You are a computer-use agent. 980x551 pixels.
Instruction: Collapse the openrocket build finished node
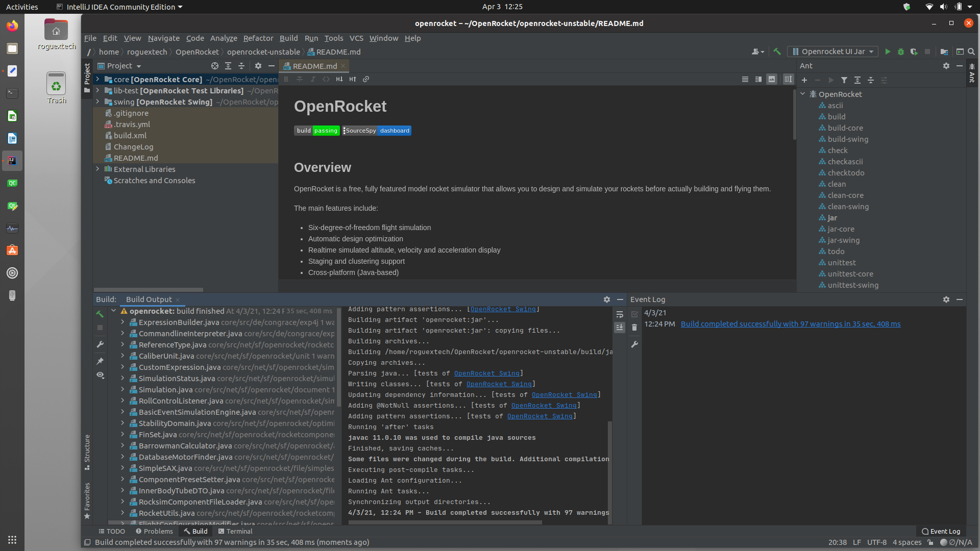[114, 311]
